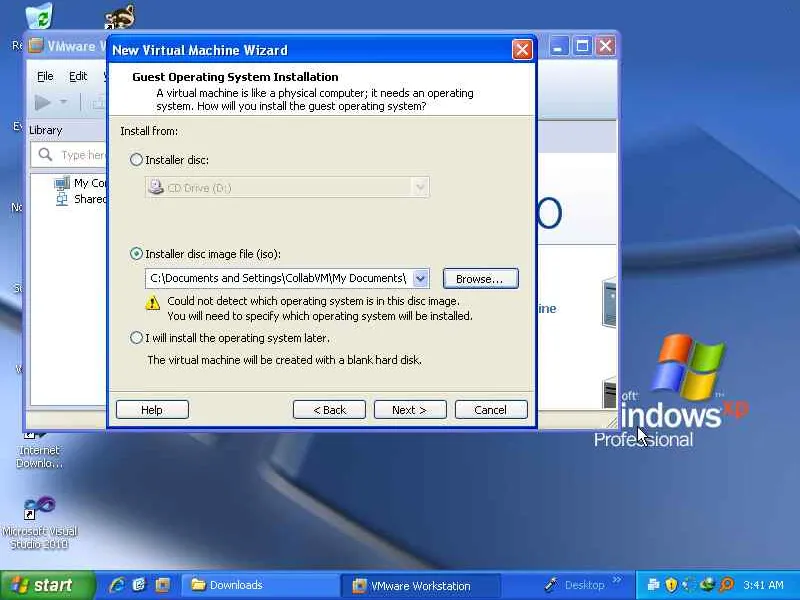
Task: Switch to Downloads taskbar window
Action: 259,585
